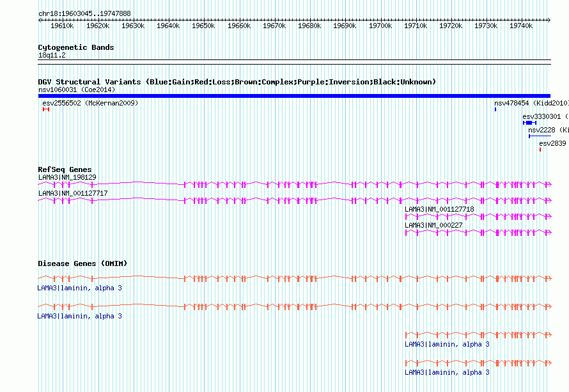569x392 pixels.
Task: Open transcript label LAMA3|NM_000227
Action: (433, 225)
